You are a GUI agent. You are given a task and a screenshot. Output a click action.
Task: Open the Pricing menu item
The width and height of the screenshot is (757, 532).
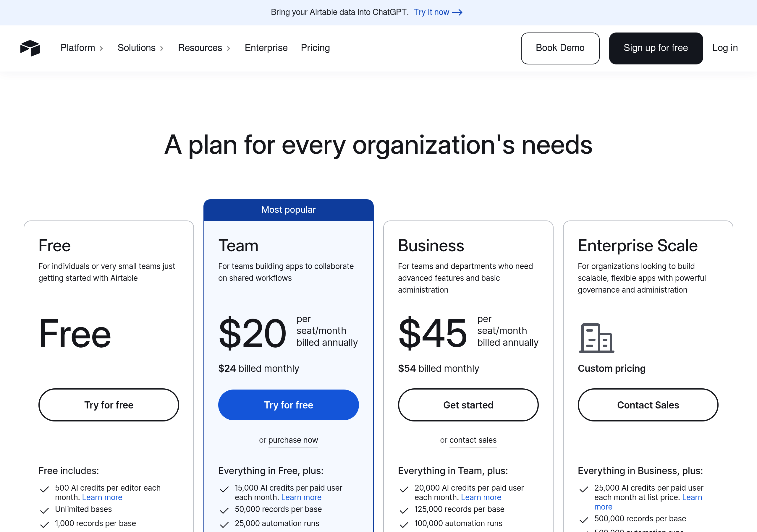[x=315, y=48]
